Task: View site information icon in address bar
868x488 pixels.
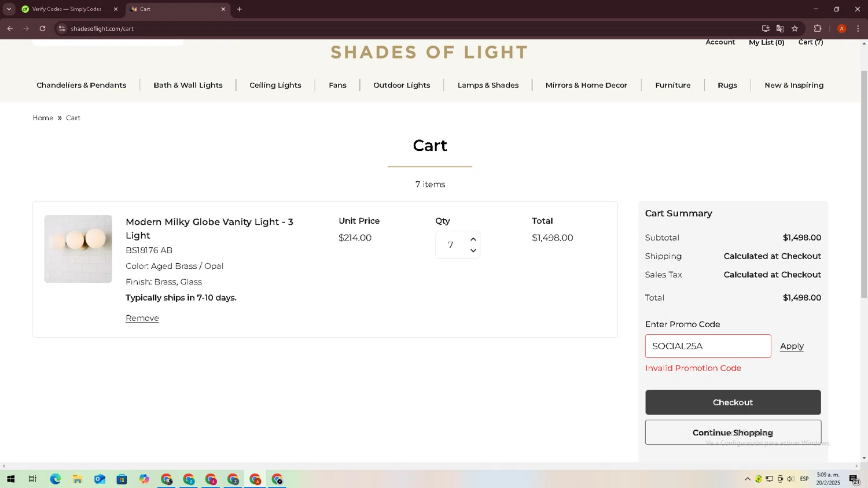Action: pyautogui.click(x=62, y=28)
